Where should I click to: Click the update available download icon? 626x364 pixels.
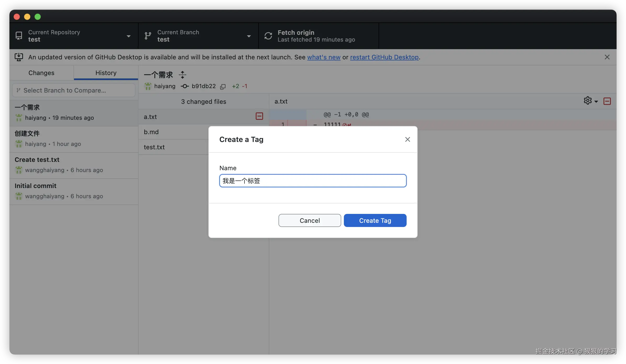tap(19, 57)
